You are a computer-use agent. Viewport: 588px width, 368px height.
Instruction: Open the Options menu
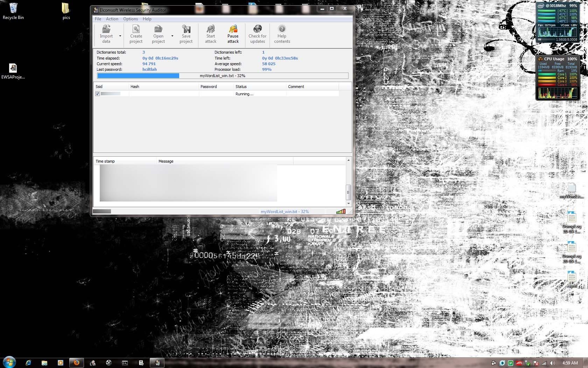(130, 19)
